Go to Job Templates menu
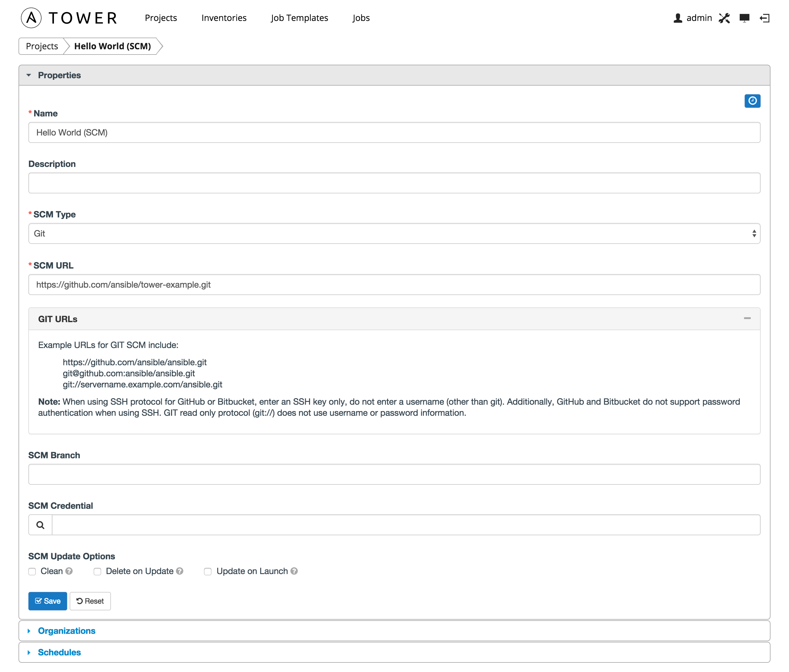This screenshot has width=789, height=672. (299, 18)
